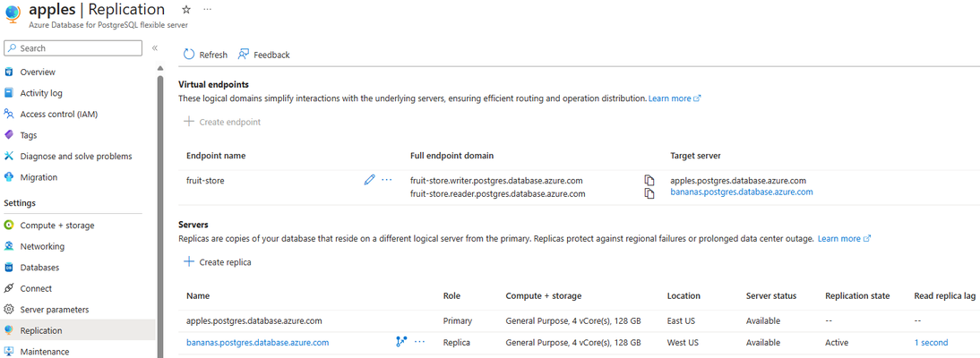The width and height of the screenshot is (980, 358).
Task: Click apples.postgres.database.azure.com in the Servers list
Action: coord(254,321)
